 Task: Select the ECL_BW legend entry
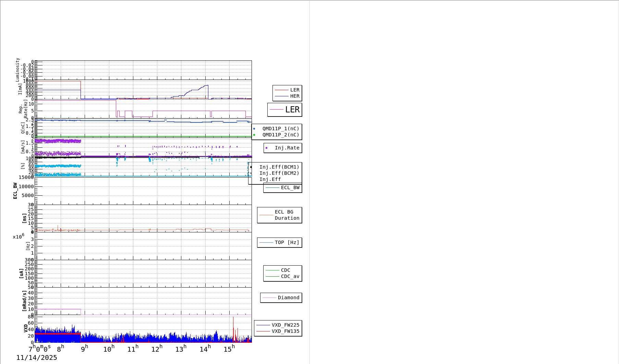(273, 188)
